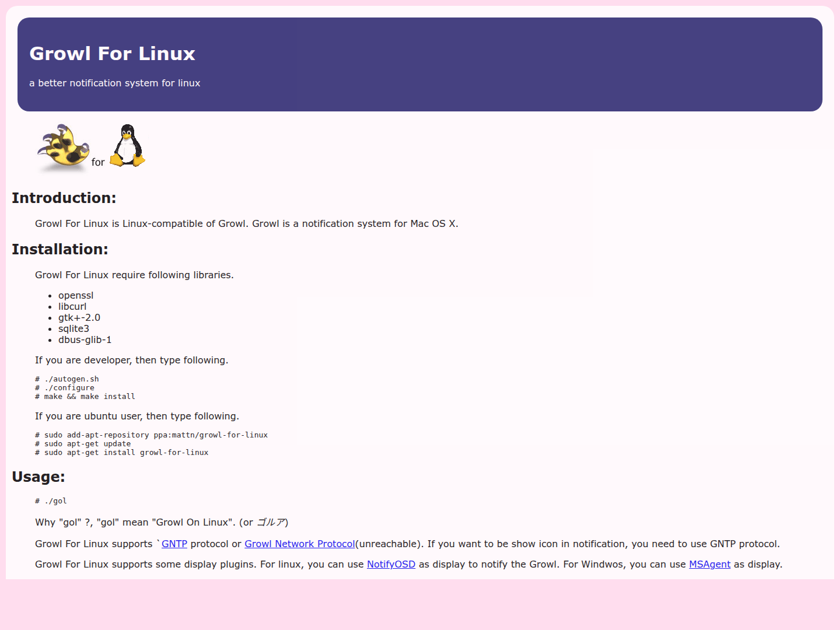This screenshot has width=840, height=630.
Task: Click the Installation heading
Action: [x=60, y=250]
